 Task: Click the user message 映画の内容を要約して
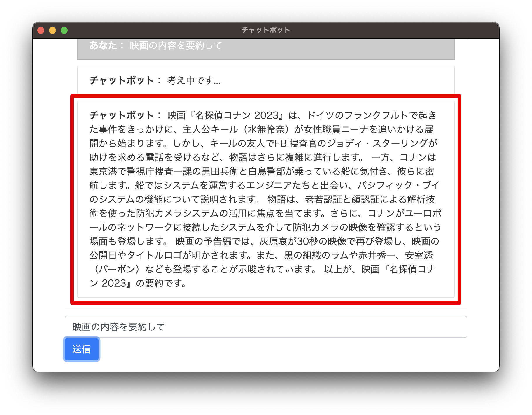(x=176, y=45)
